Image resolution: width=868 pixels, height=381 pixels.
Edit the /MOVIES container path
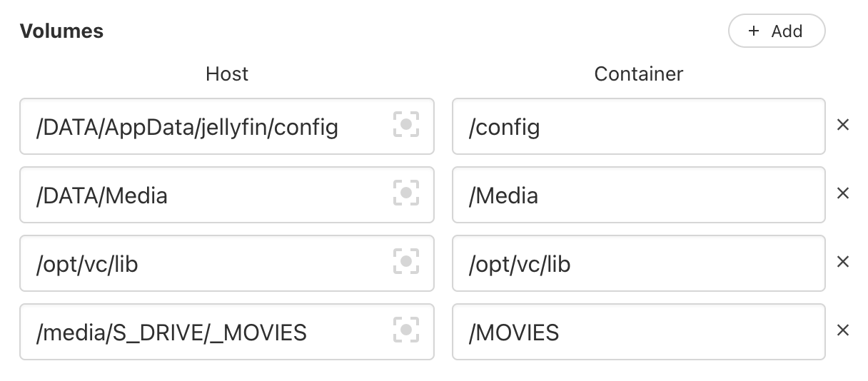638,332
